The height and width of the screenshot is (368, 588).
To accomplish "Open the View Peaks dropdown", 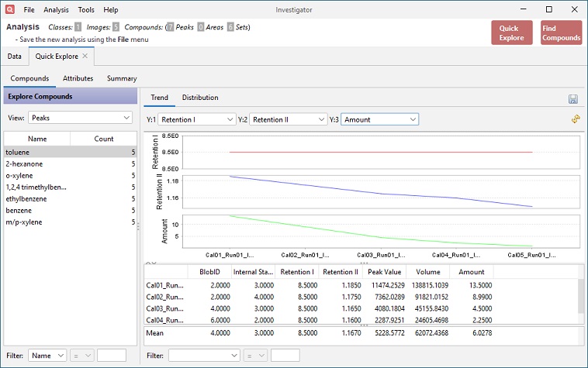I will coord(80,118).
